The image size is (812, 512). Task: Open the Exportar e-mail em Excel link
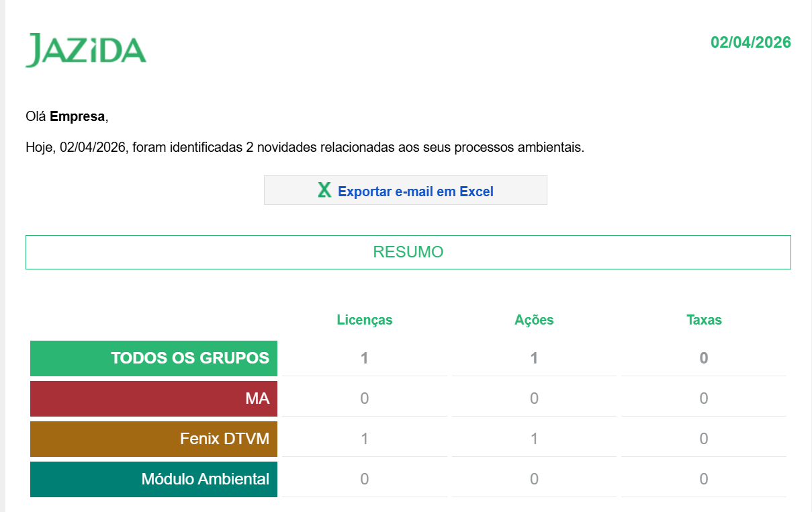click(415, 191)
